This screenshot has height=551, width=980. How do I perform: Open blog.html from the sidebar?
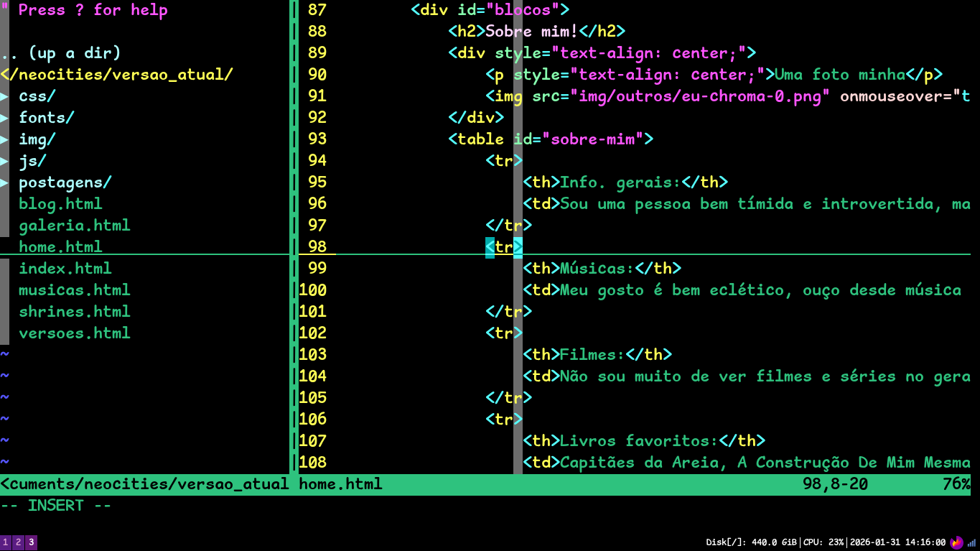click(x=60, y=203)
